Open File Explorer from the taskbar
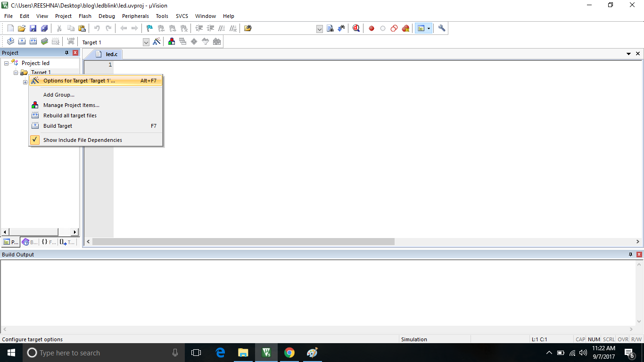This screenshot has height=362, width=644. [243, 353]
